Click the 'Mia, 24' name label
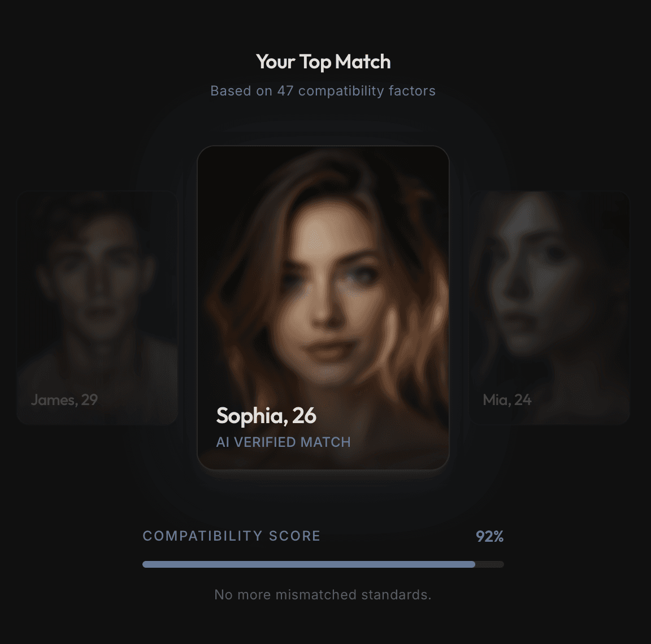 pos(507,400)
